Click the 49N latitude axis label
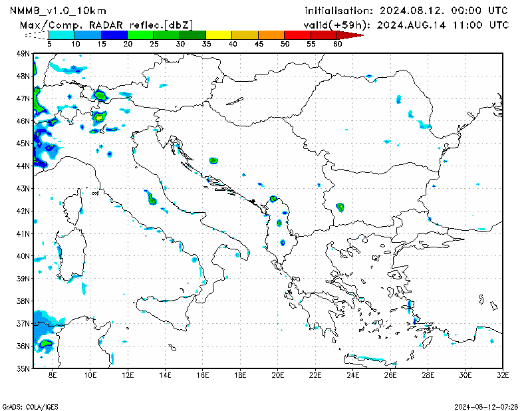 click(x=23, y=53)
